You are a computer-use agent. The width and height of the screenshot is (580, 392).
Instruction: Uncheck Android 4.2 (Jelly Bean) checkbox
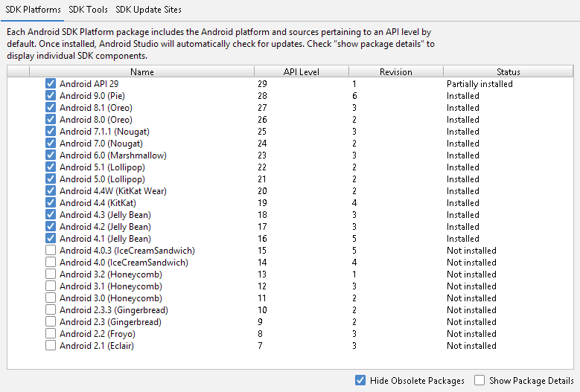(x=51, y=226)
